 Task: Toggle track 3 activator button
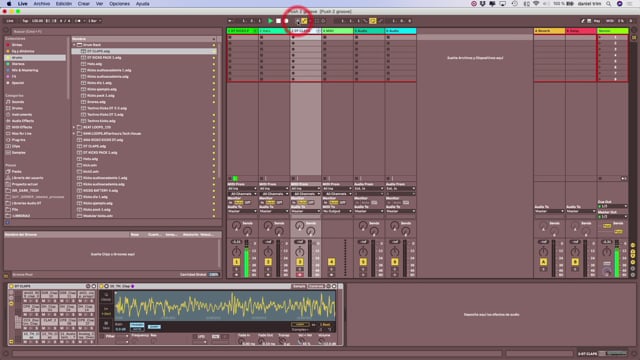pos(300,262)
